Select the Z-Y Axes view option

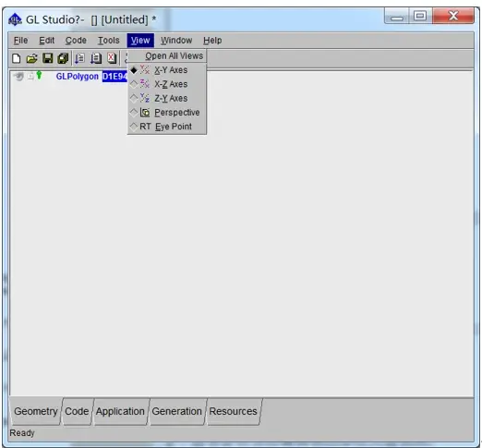[x=166, y=98]
